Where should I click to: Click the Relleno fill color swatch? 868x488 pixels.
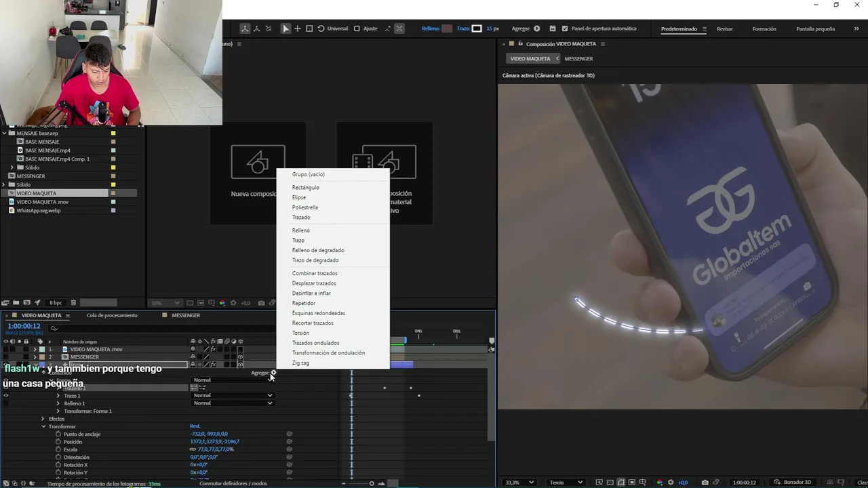pos(447,28)
